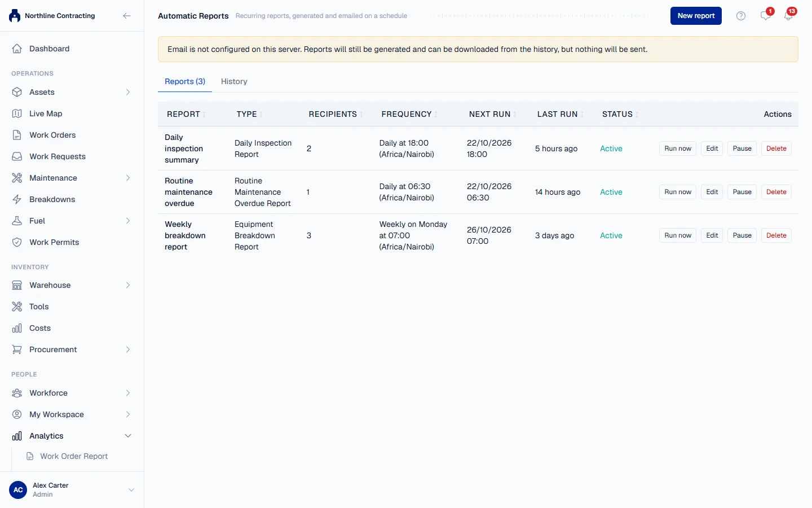Click the Breakdowns lightning icon
The width and height of the screenshot is (812, 508).
click(17, 199)
